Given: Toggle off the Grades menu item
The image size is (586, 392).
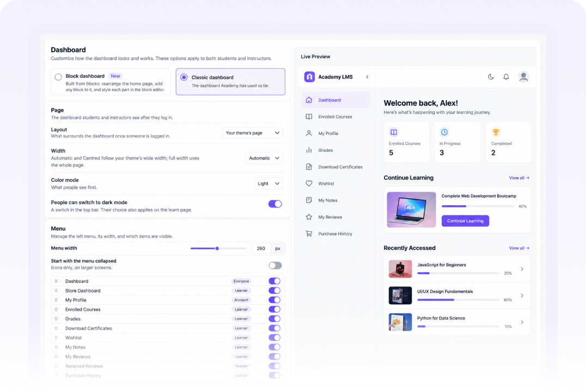Looking at the screenshot, I should (274, 318).
